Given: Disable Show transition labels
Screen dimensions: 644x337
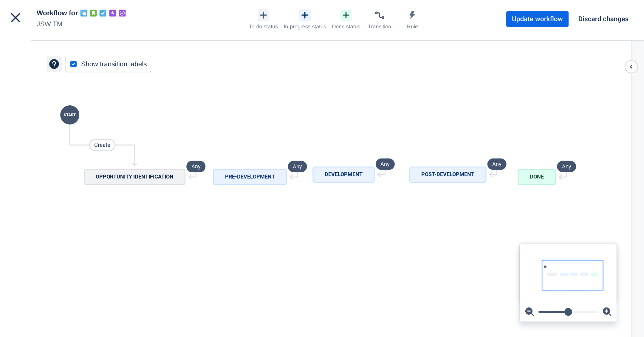Looking at the screenshot, I should coord(73,64).
